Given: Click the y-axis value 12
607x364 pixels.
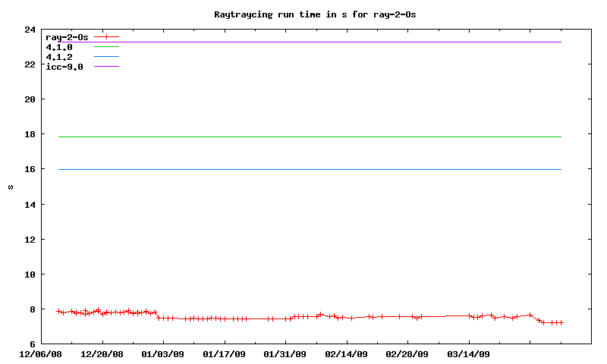Looking at the screenshot, I should click(x=30, y=240).
